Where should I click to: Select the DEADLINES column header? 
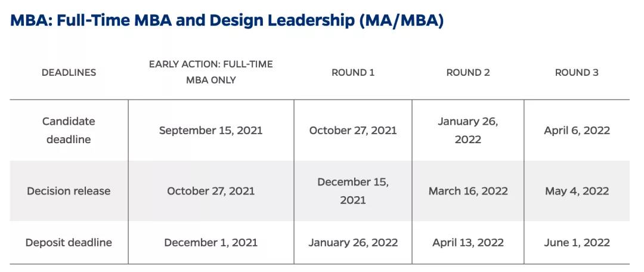69,72
